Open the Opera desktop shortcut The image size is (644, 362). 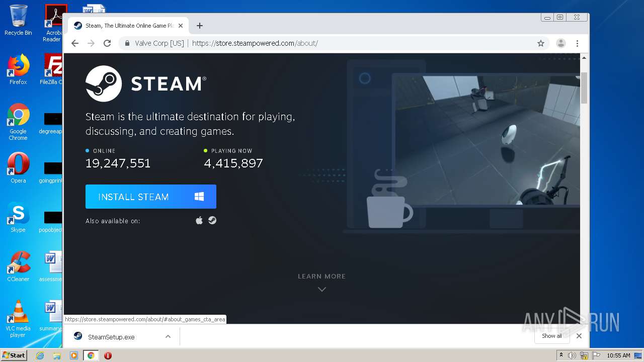(x=18, y=168)
